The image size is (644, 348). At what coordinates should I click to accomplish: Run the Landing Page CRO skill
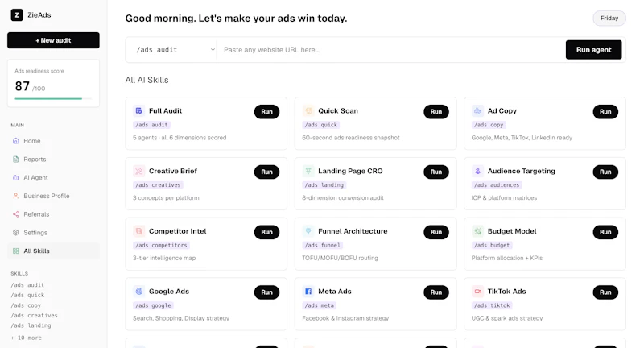click(x=436, y=172)
